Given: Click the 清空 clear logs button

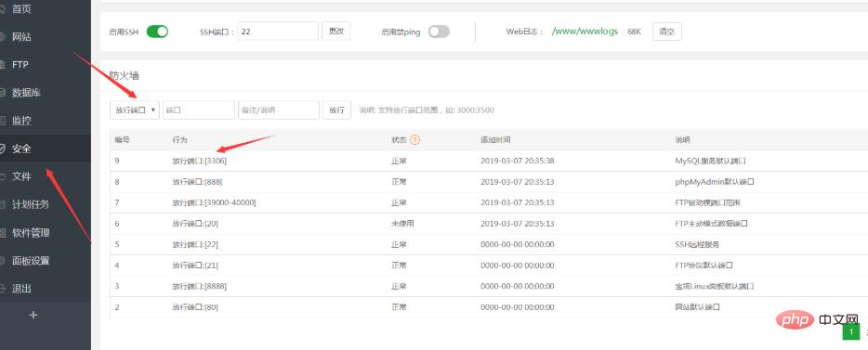Looking at the screenshot, I should point(667,32).
